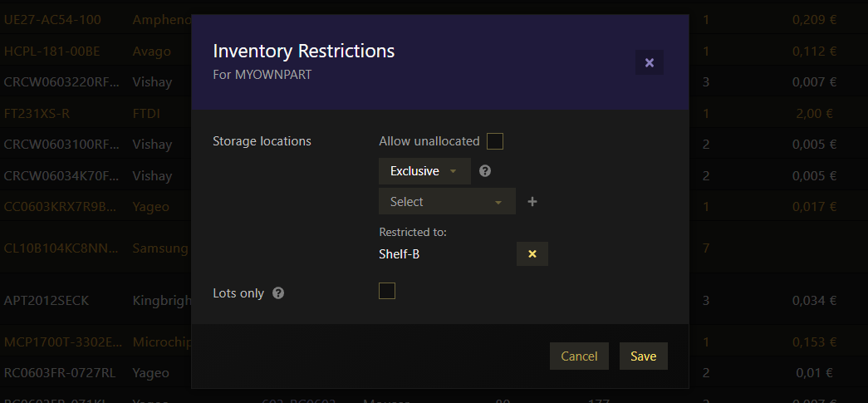Image resolution: width=868 pixels, height=403 pixels.
Task: Select the 0,017 € price cell
Action: [814, 206]
